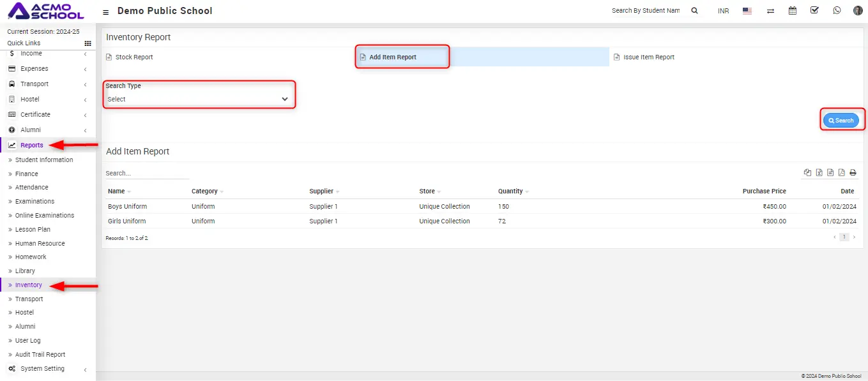This screenshot has width=868, height=381.
Task: Copy table data using copy icon
Action: pos(807,173)
